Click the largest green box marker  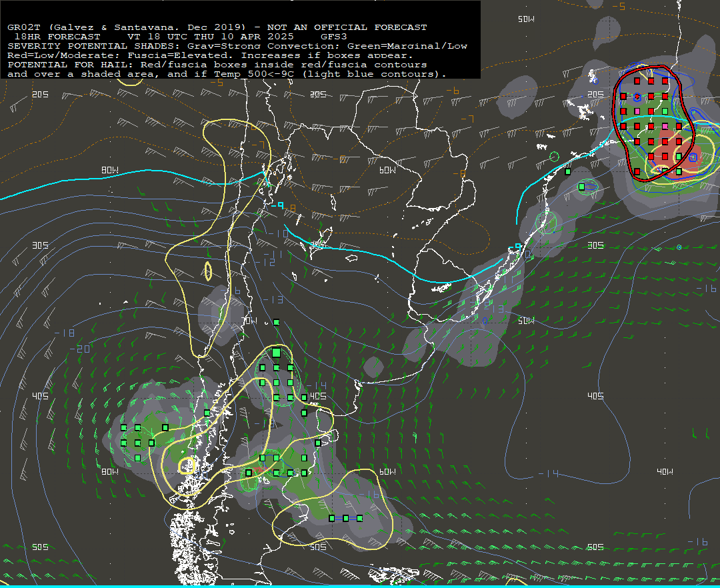pos(276,353)
